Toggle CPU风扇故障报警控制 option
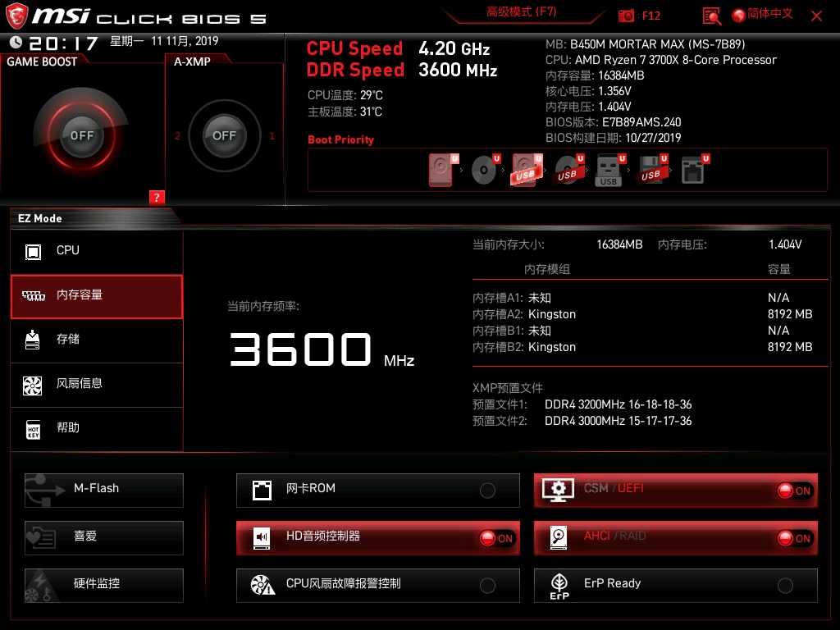This screenshot has height=630, width=840. point(377,586)
